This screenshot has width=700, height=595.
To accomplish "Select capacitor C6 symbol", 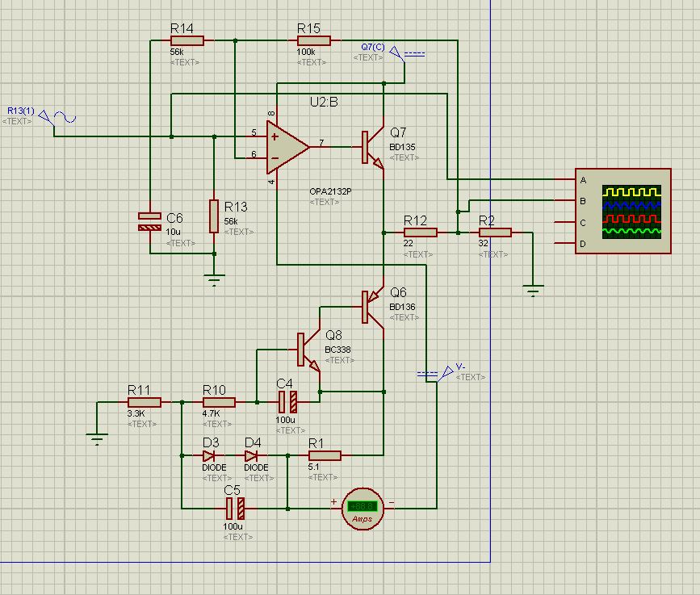I will pyautogui.click(x=149, y=222).
